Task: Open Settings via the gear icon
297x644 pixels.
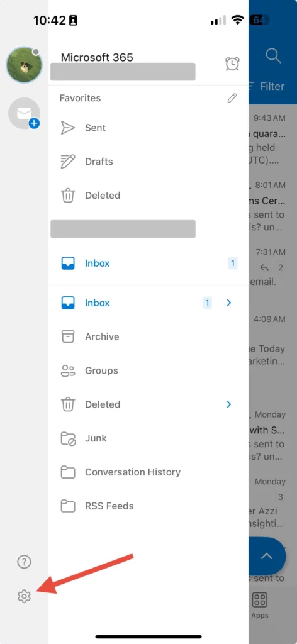Action: point(25,596)
